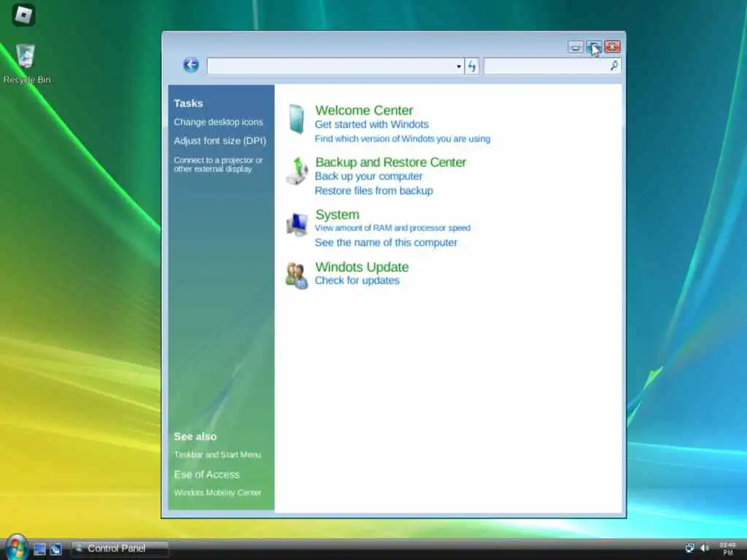Select Change desktop icons task
Viewport: 747px width, 560px height.
tap(218, 122)
